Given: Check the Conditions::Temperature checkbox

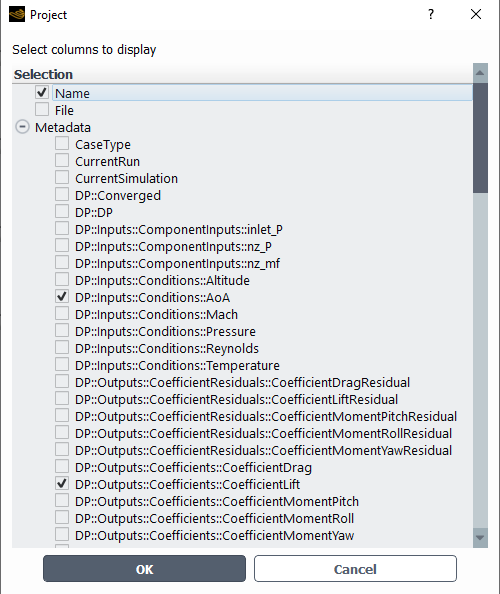Looking at the screenshot, I should click(62, 365).
